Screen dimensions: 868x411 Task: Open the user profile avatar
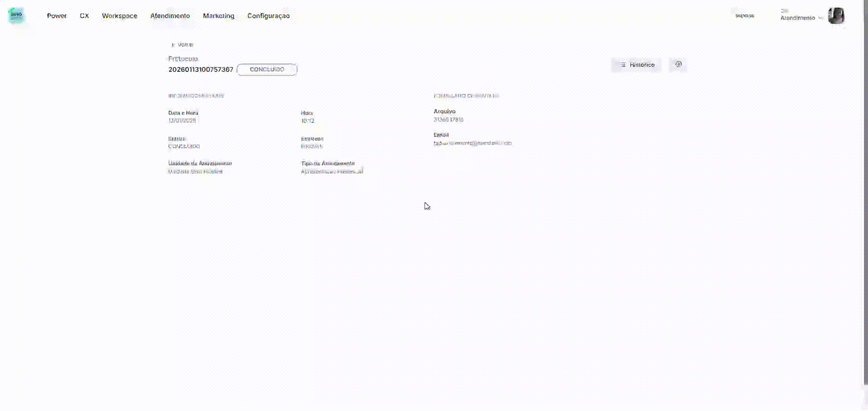[x=836, y=16]
